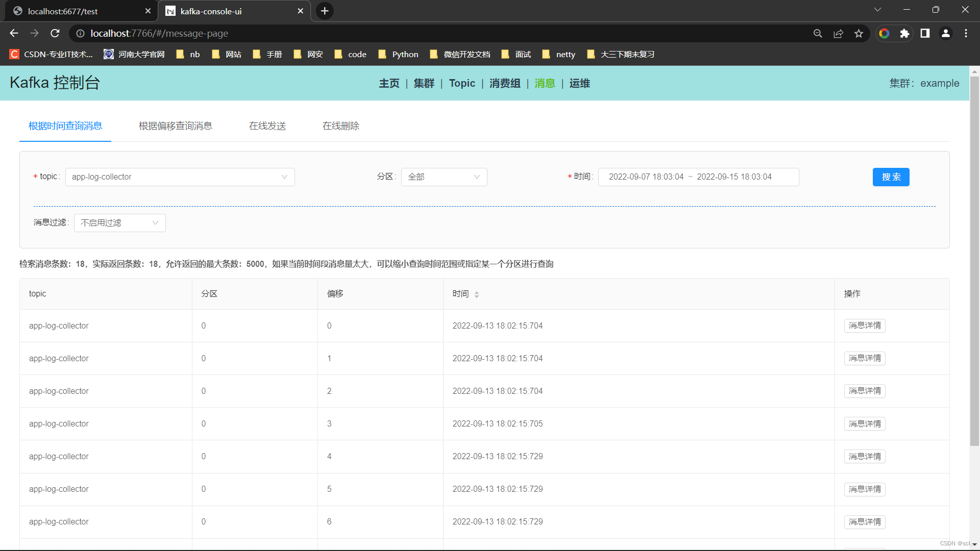
Task: Open 消息详情 for offset 6 row
Action: click(x=865, y=522)
